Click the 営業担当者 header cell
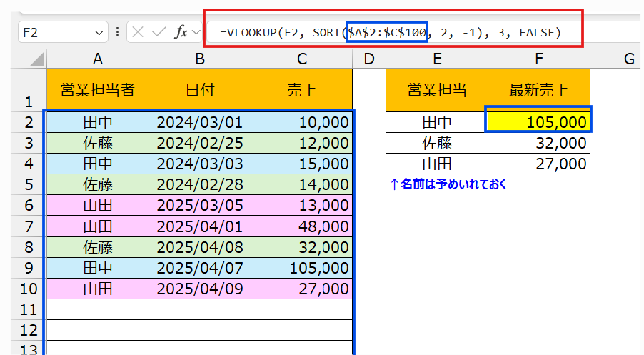This screenshot has width=644, height=355. [x=98, y=89]
